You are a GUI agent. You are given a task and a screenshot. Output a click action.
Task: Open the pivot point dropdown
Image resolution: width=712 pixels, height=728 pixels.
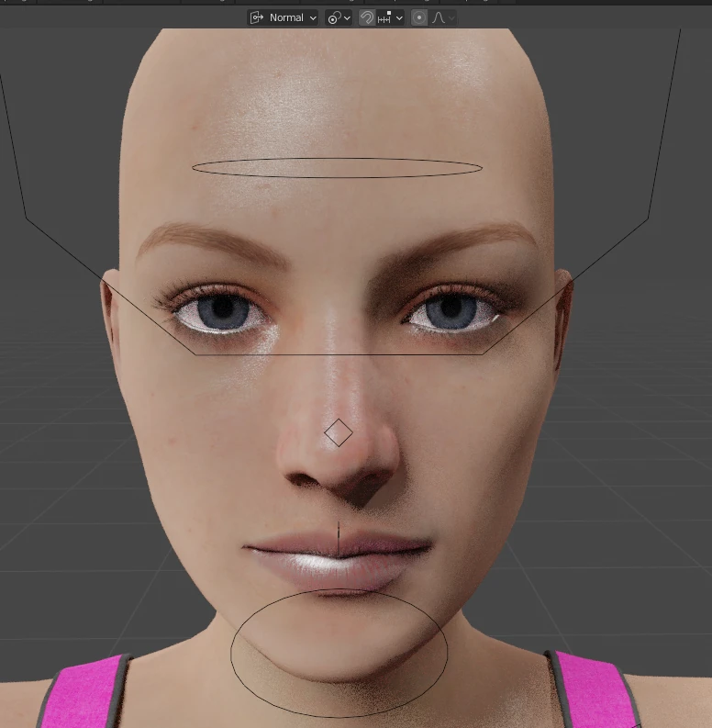pos(339,18)
